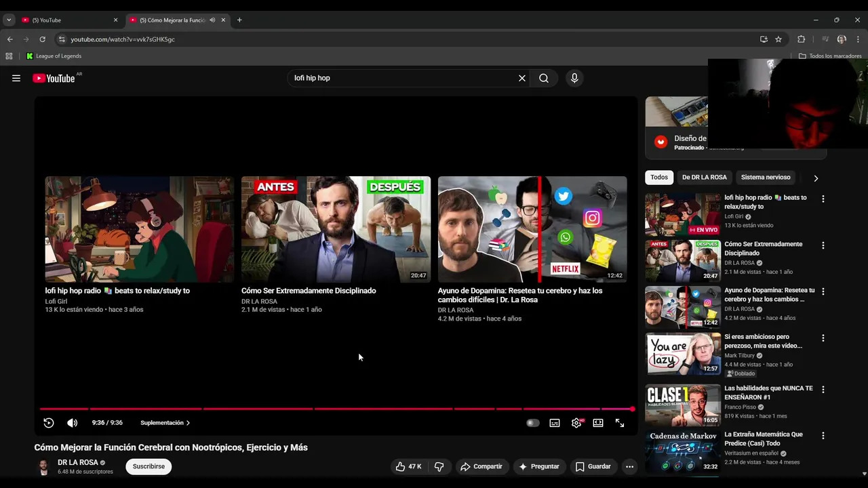View site information icon in address bar
Image resolution: width=868 pixels, height=488 pixels.
(61, 39)
